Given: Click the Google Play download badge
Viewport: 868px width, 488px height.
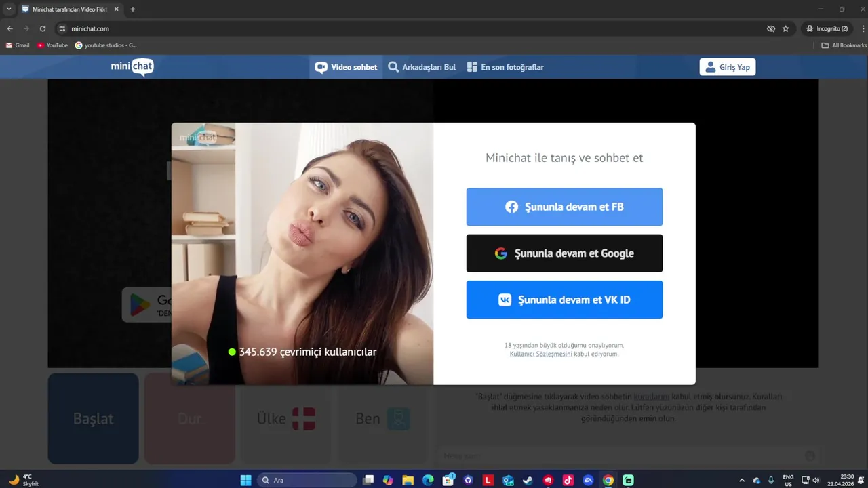Looking at the screenshot, I should coord(146,304).
